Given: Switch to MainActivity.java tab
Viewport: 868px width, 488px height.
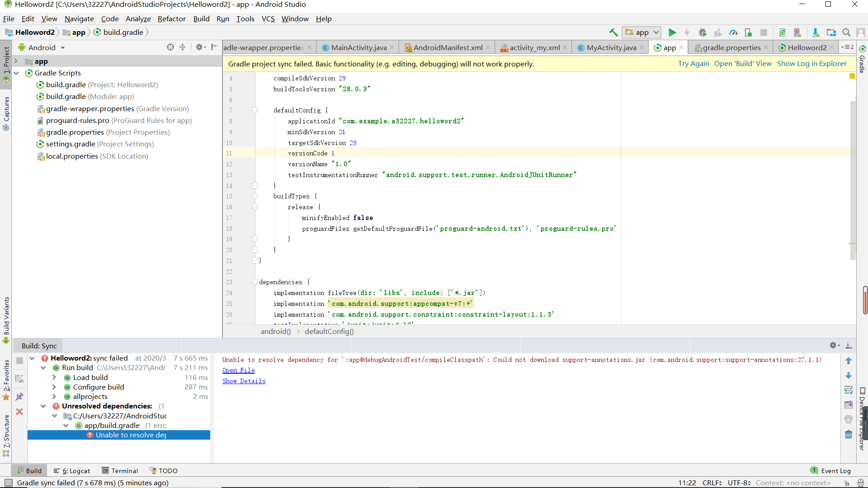Looking at the screenshot, I should pyautogui.click(x=358, y=47).
